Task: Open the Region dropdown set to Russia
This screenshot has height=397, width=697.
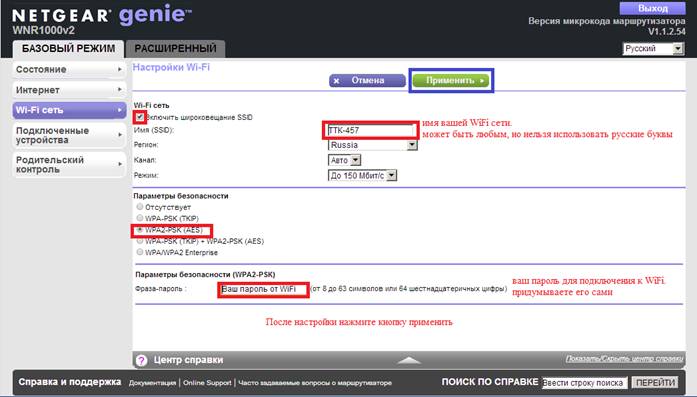Action: 373,145
